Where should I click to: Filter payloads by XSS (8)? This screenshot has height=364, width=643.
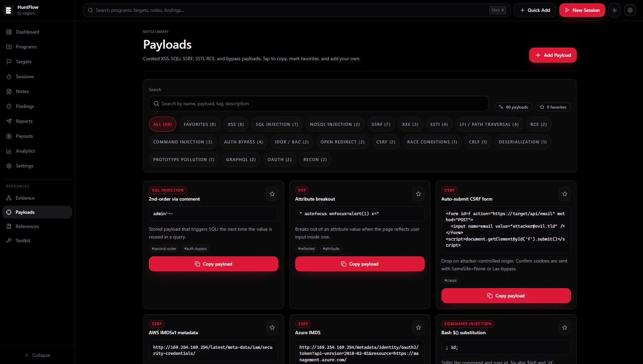click(x=236, y=124)
